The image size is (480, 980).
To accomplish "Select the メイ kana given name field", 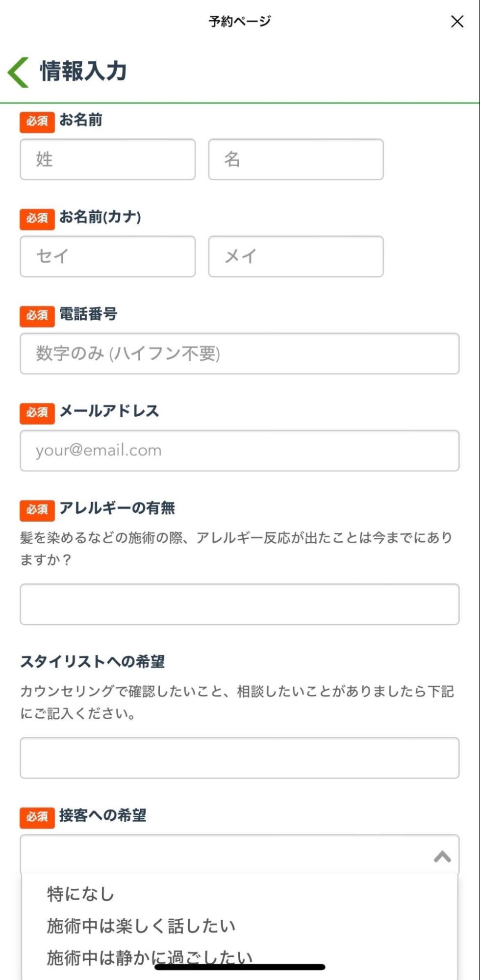I will coord(296,256).
